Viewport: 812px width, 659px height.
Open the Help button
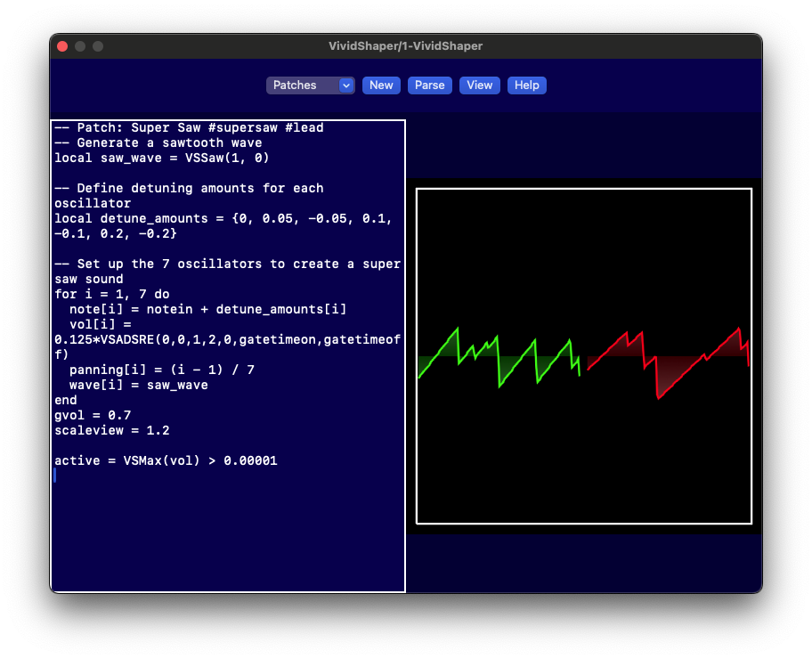tap(526, 85)
